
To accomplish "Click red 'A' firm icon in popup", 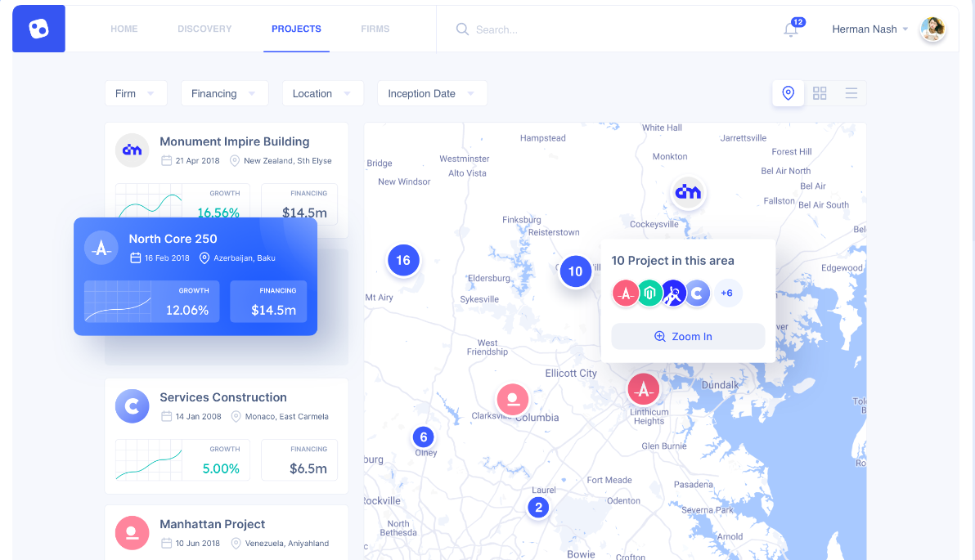I will coord(626,293).
